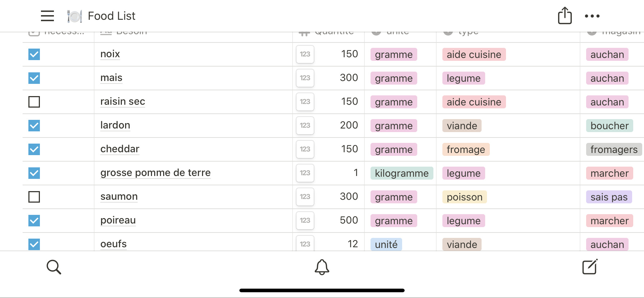Open the fromagers tag in cheddar row
This screenshot has height=298, width=644.
614,149
